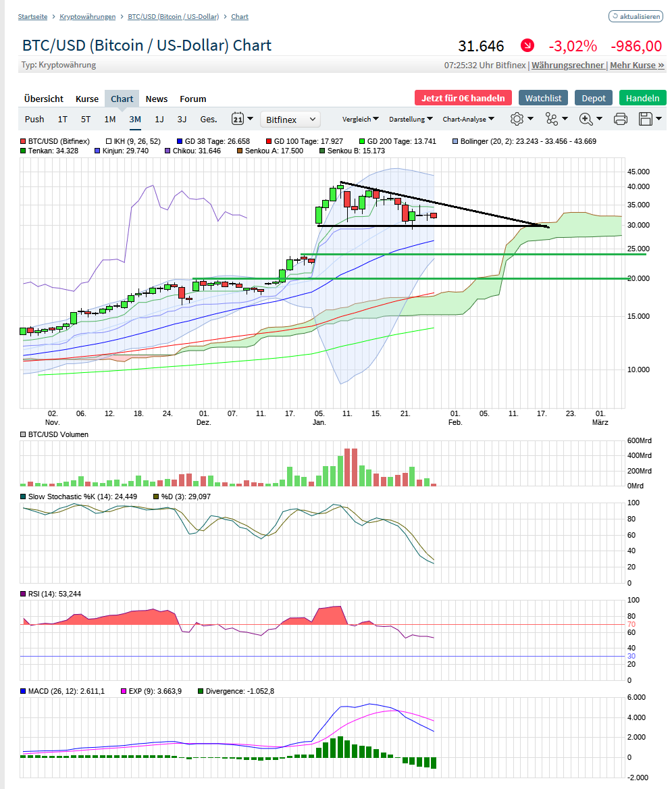Click the Jetzt für 0€ handeln button
Viewport: 672px width, 789px height.
pyautogui.click(x=463, y=97)
